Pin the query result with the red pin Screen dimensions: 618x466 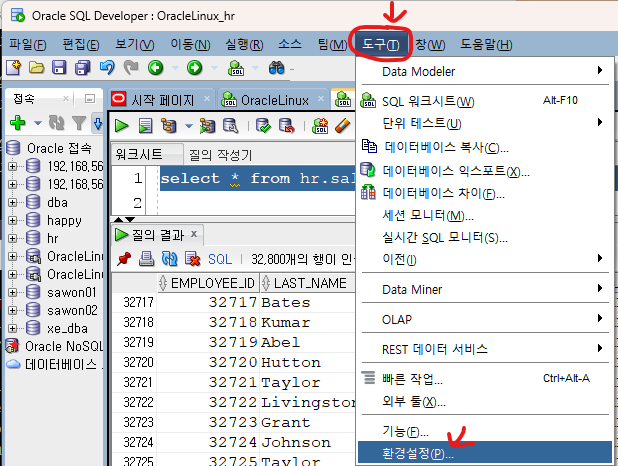(124, 259)
